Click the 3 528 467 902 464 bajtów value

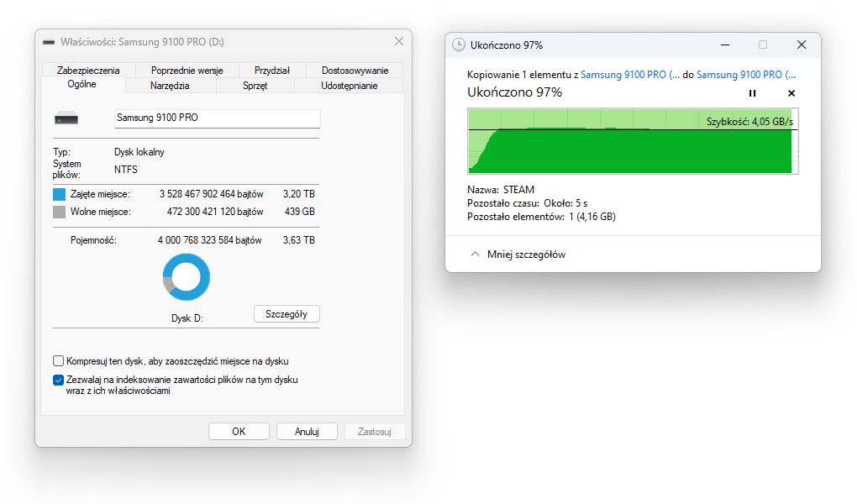point(212,194)
